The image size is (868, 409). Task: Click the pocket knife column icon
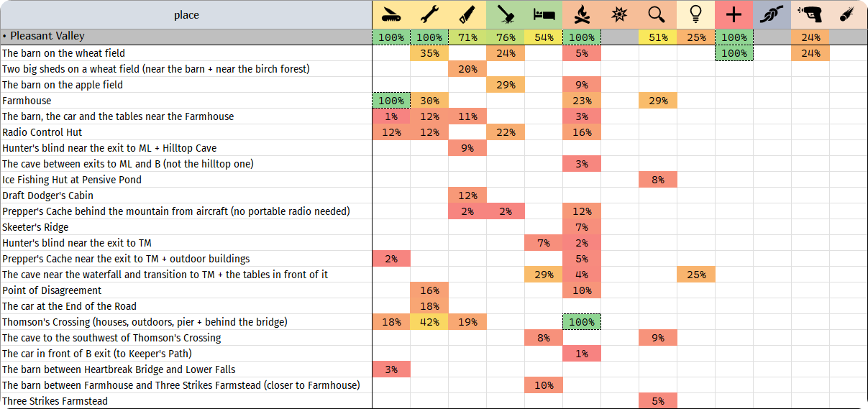[x=391, y=15]
